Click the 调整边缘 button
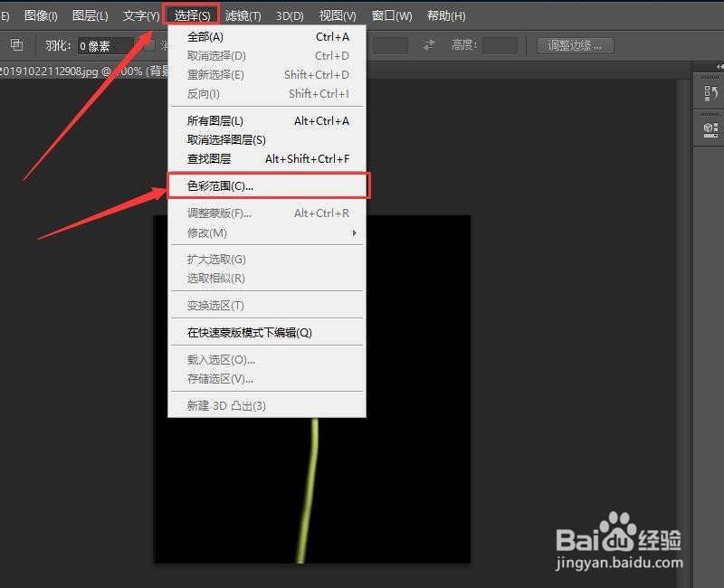Image resolution: width=724 pixels, height=588 pixels. point(575,45)
